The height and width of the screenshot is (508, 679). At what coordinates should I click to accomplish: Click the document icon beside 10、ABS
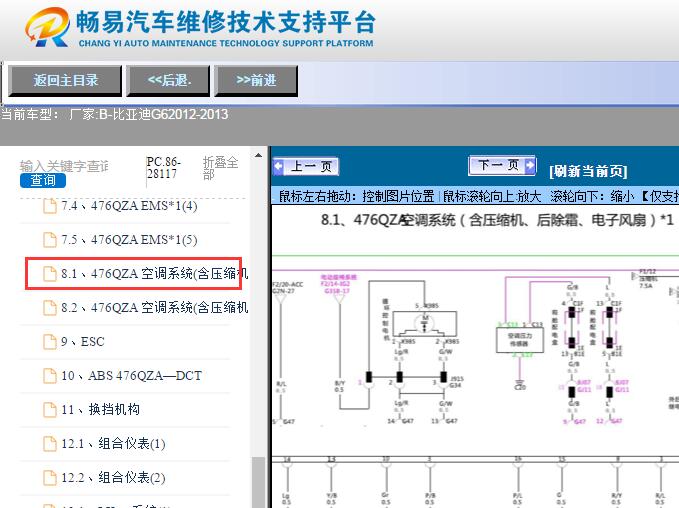50,375
